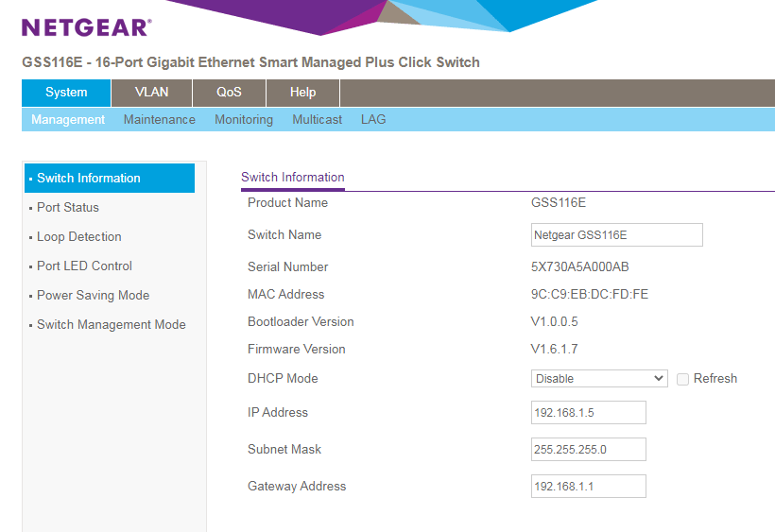Open Switch Management Mode page
Viewport: 775px width, 532px height.
coord(111,325)
